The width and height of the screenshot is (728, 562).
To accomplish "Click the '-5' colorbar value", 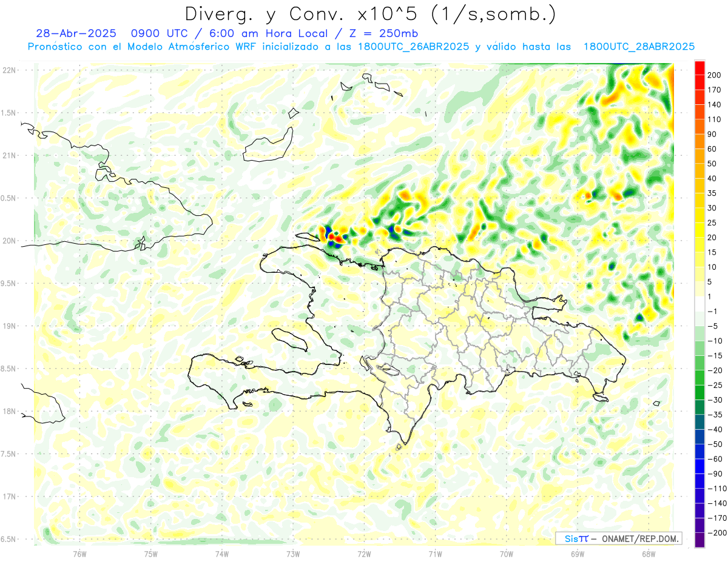I will (x=713, y=326).
